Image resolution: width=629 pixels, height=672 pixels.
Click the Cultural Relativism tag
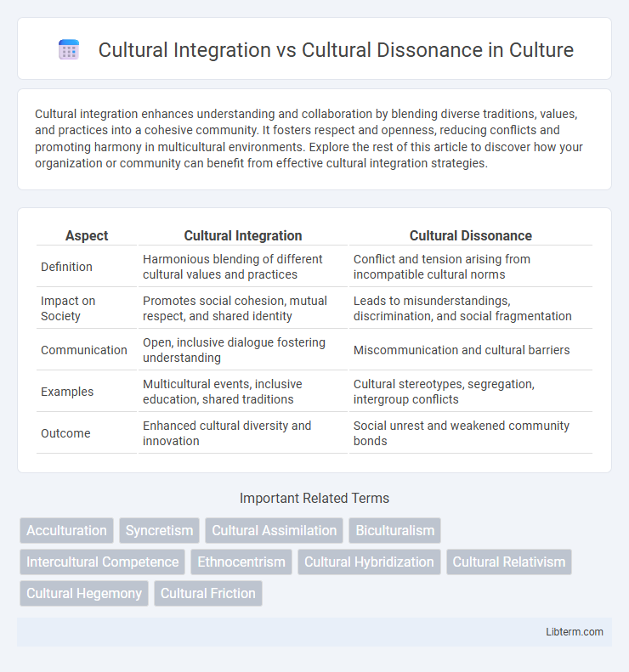coord(509,562)
